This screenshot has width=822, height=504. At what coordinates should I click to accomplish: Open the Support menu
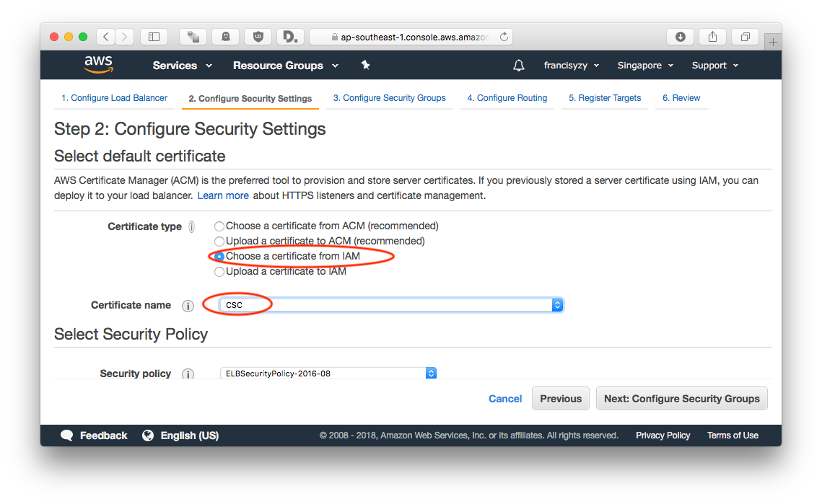tap(714, 66)
